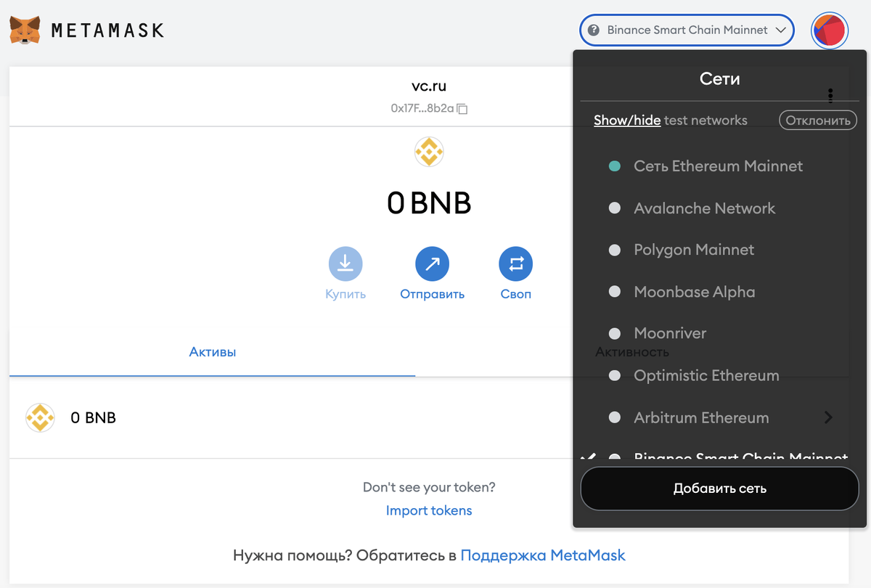Click the Отклонить button
The width and height of the screenshot is (871, 588).
[x=818, y=121]
